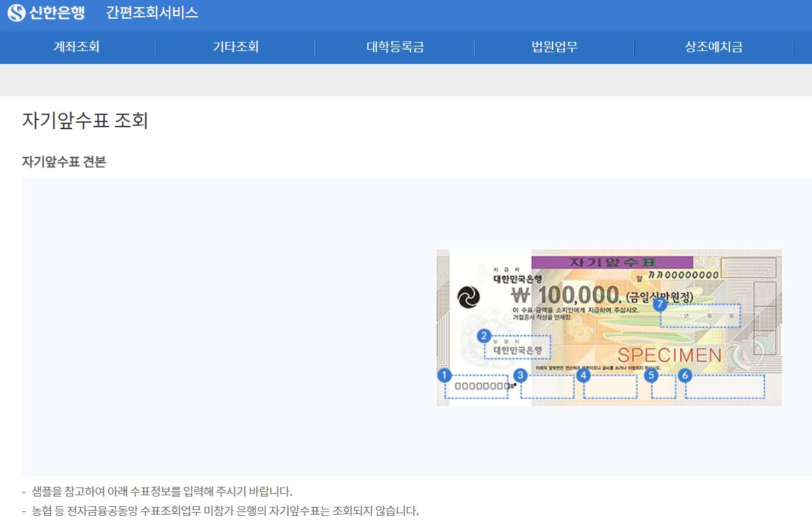Select the 상조예치금 menu
Viewport: 812px width, 523px height.
pos(714,47)
